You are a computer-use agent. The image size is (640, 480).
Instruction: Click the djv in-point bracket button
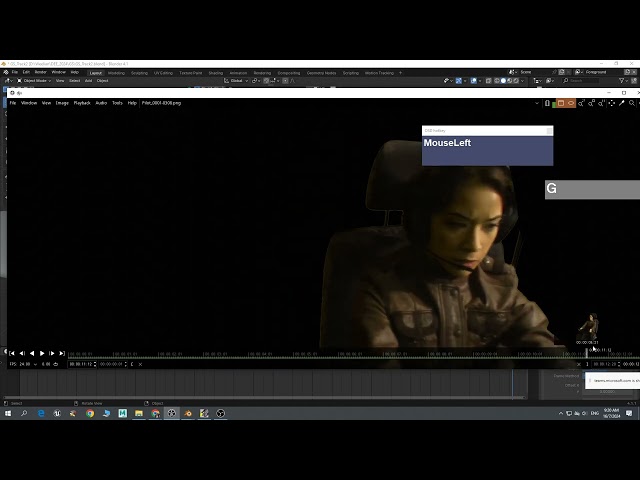pyautogui.click(x=132, y=364)
